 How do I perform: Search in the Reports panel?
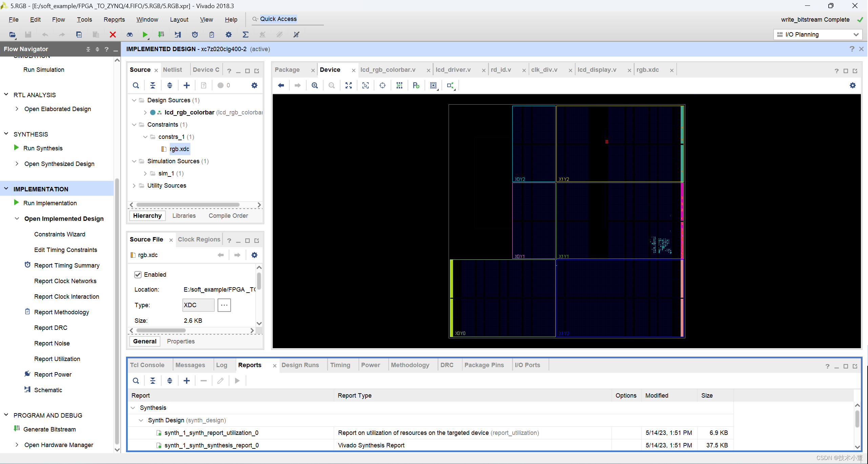tap(136, 381)
